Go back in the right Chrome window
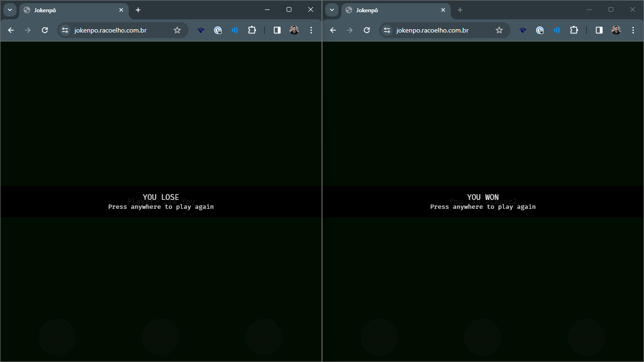Viewport: 644px width, 362px height. (x=333, y=30)
